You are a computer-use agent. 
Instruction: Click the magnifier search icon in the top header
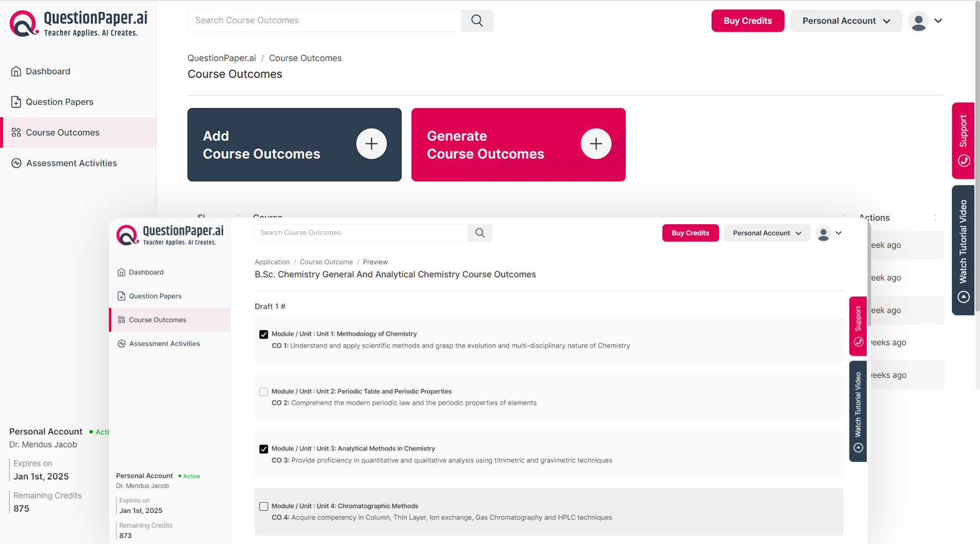(x=477, y=21)
